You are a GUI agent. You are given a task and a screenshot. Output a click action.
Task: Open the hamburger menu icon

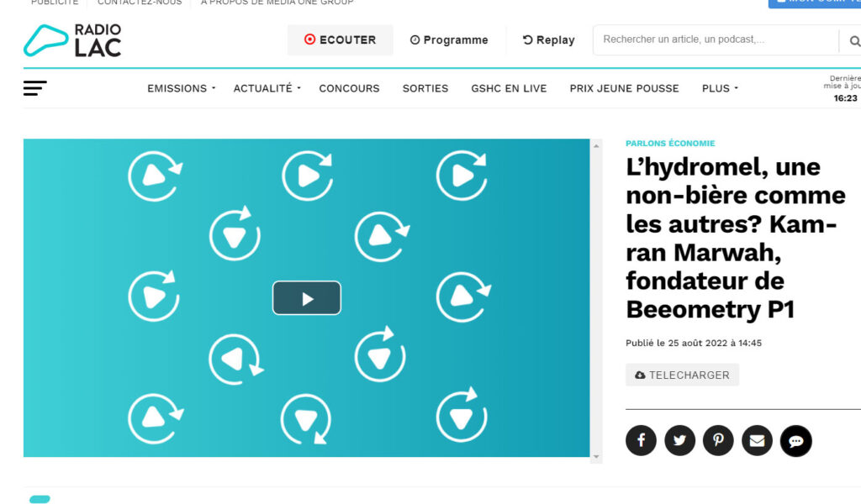click(x=35, y=88)
